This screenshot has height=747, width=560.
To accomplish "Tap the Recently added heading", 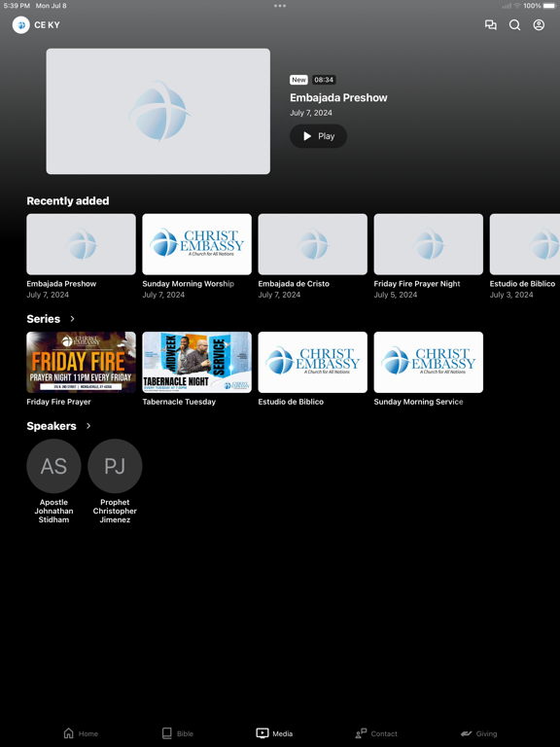I will pos(68,201).
